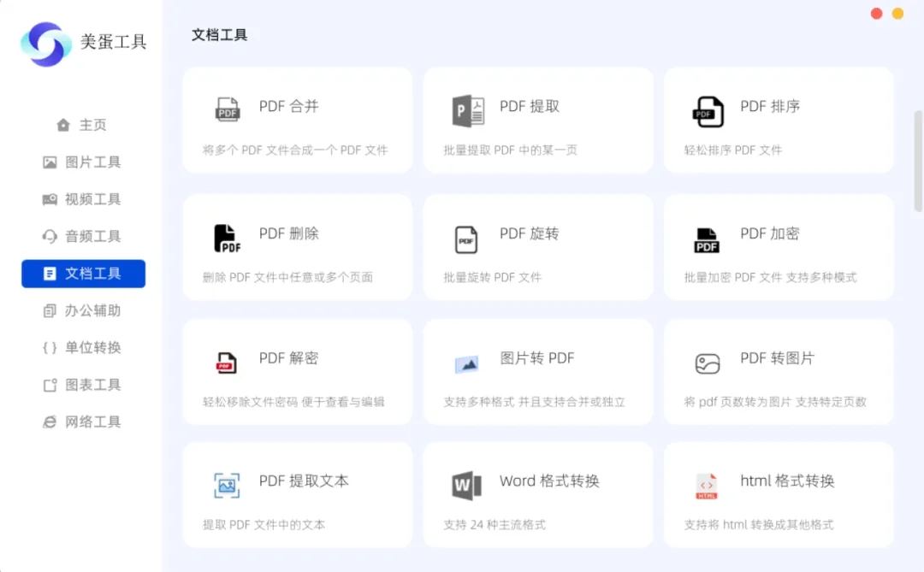Open the PDF 旋转 tool card
924x572 pixels.
point(537,246)
